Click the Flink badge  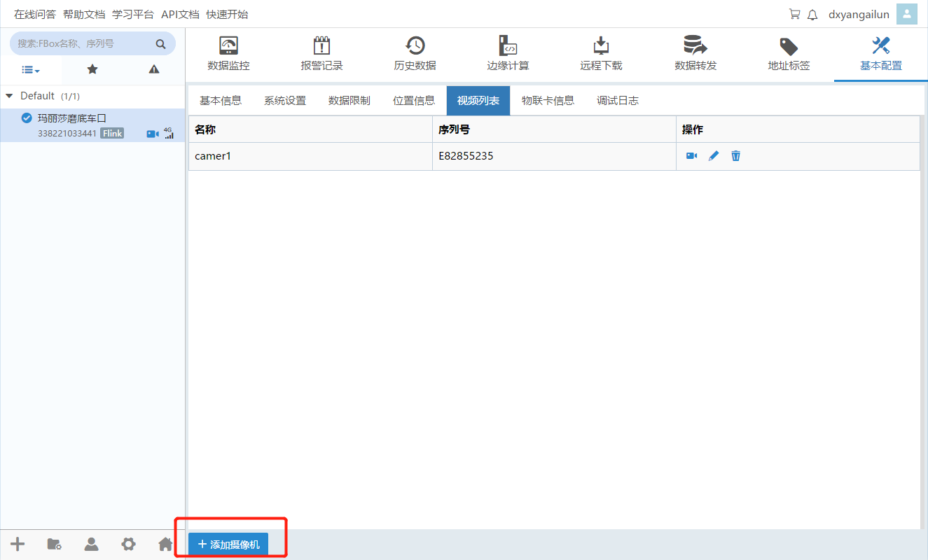[112, 133]
